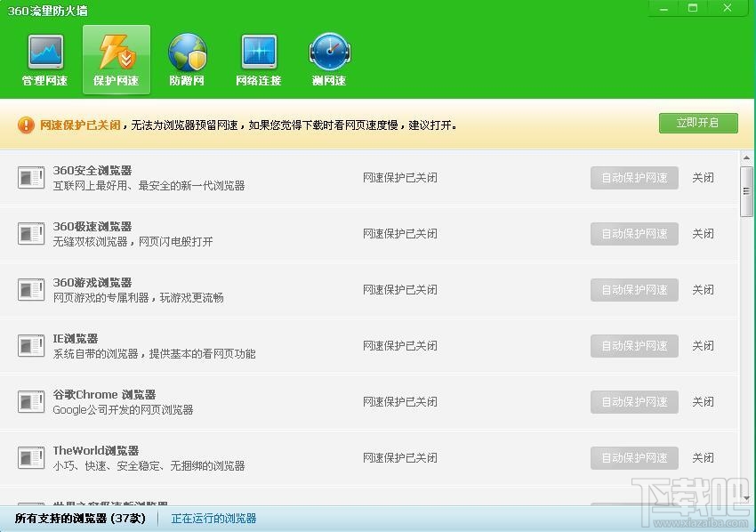756x532 pixels.
Task: Click the 360安全浏览器 list icon
Action: 31,177
